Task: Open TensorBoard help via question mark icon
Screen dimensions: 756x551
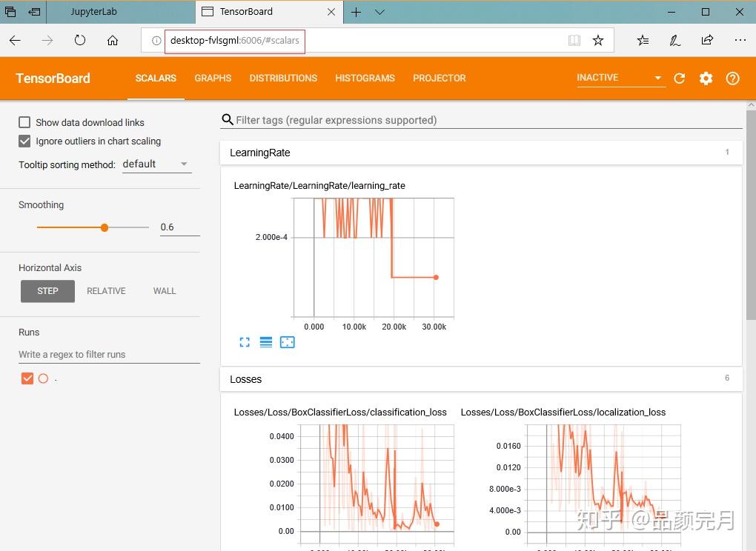Action: click(x=732, y=78)
